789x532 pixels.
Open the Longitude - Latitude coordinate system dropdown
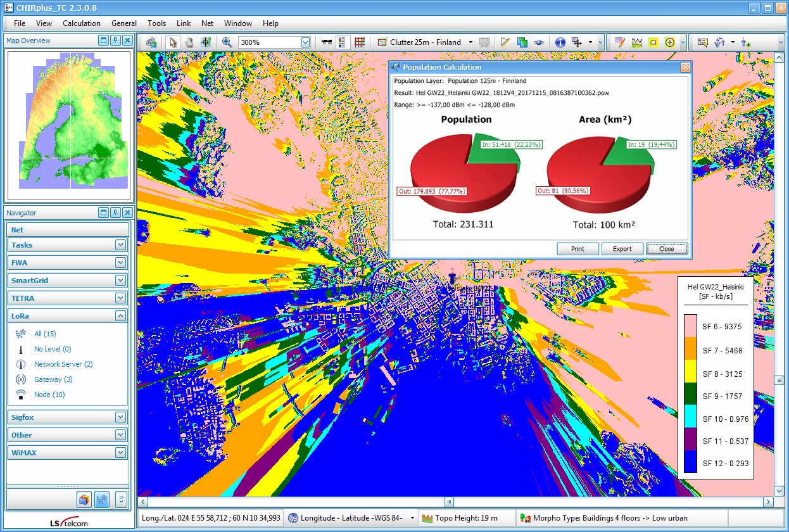(413, 518)
